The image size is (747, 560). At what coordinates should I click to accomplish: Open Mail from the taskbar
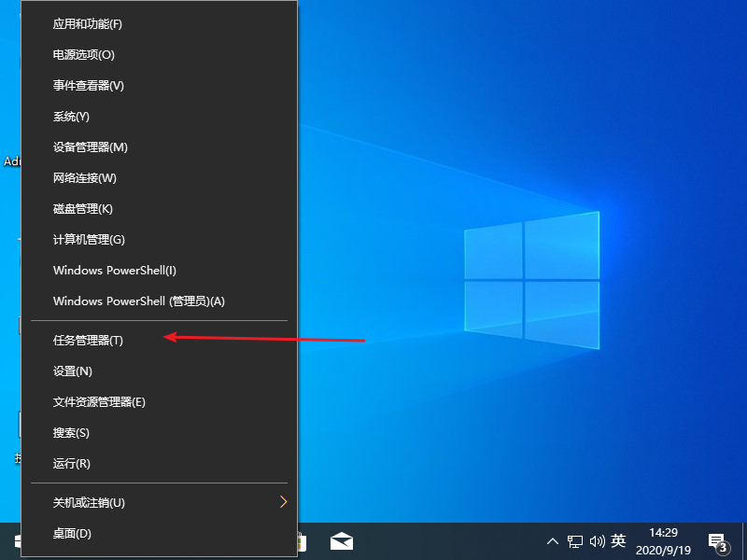click(x=341, y=540)
